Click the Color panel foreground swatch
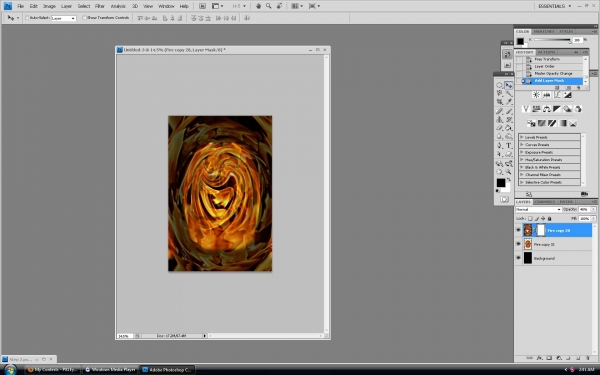The height and width of the screenshot is (375, 600). point(520,41)
